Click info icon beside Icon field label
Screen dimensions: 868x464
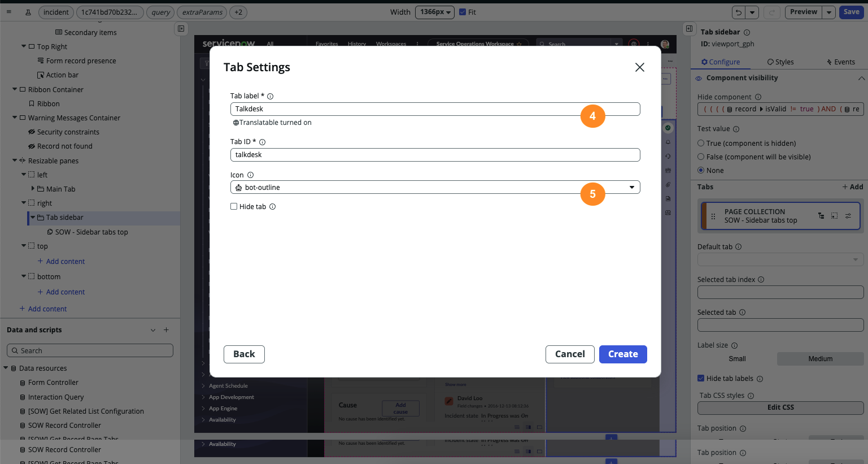(x=250, y=175)
